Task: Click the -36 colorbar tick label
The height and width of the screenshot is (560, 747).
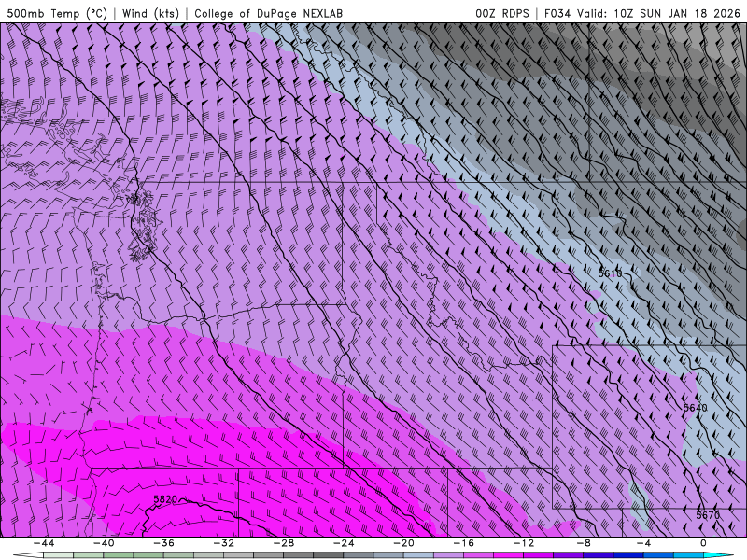Action: tap(164, 543)
